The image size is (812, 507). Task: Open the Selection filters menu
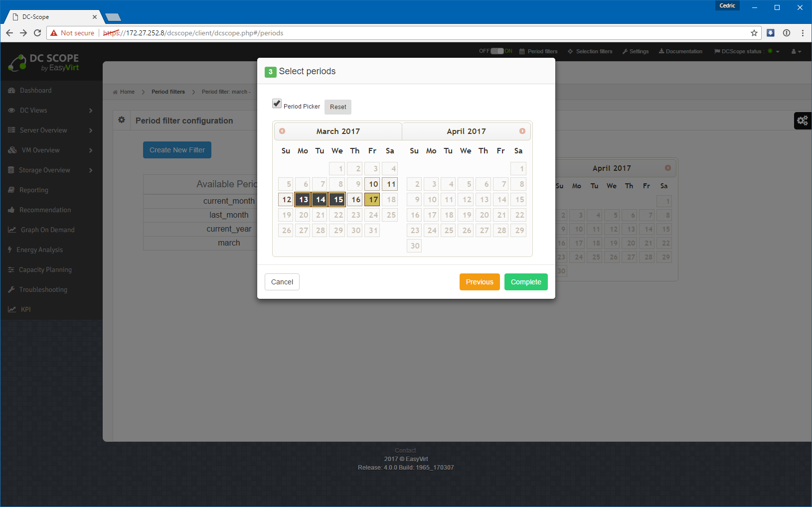(x=590, y=51)
